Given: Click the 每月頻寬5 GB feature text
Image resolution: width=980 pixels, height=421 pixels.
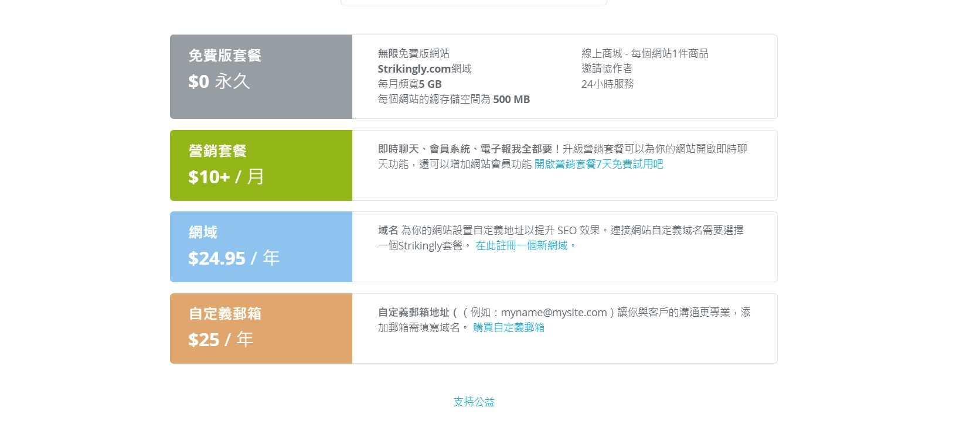Looking at the screenshot, I should click(x=410, y=84).
